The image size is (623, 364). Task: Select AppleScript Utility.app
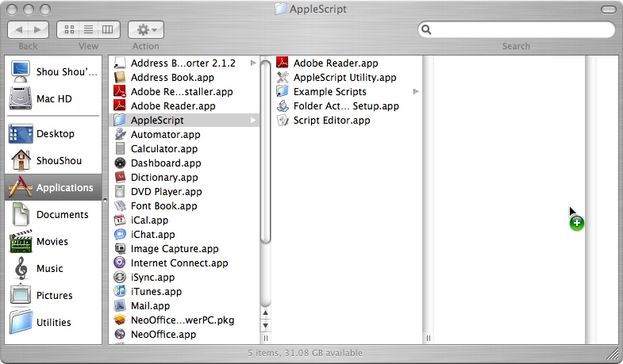[x=347, y=78]
